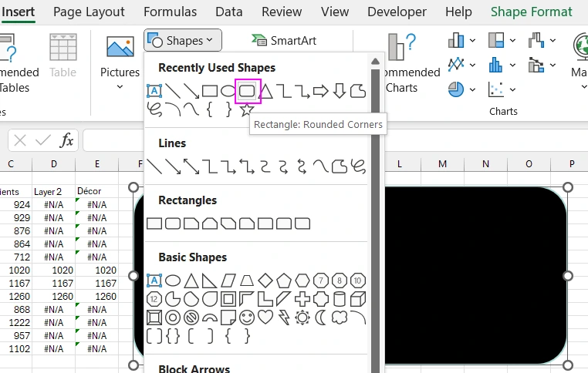Choose the Double Arrow line in Lines
This screenshot has width=588, height=373.
click(191, 166)
